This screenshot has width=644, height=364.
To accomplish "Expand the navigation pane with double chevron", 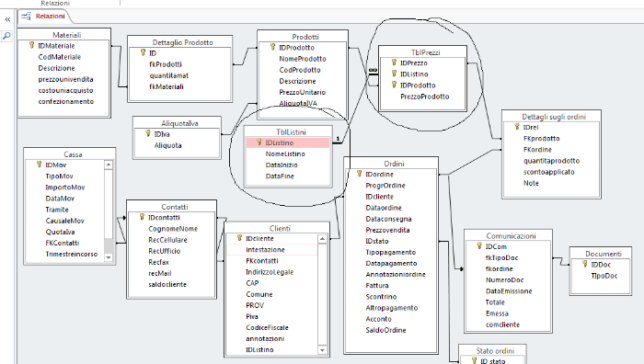I will coord(7,19).
